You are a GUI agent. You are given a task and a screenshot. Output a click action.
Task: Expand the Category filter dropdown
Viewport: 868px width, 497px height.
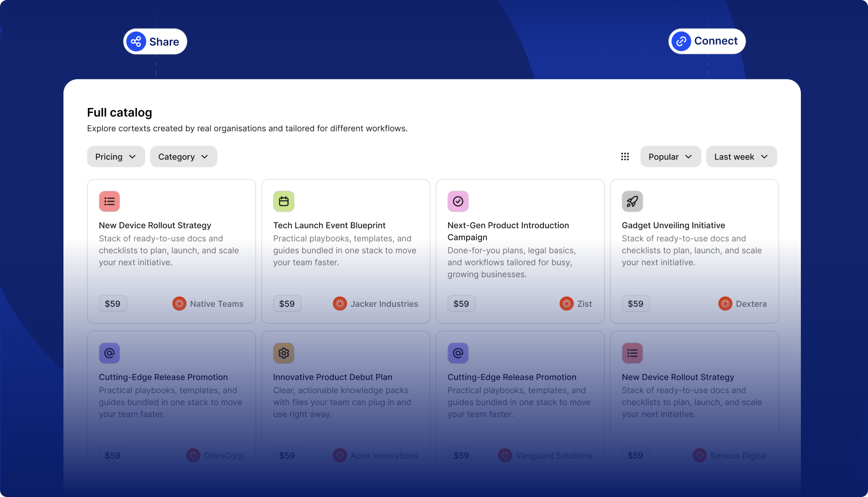pyautogui.click(x=183, y=157)
